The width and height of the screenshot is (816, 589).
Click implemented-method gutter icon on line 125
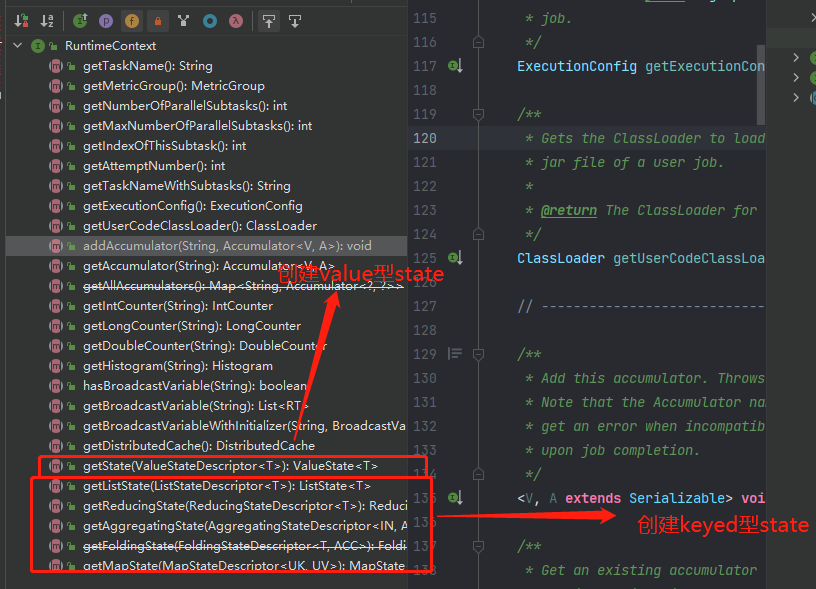(x=455, y=258)
